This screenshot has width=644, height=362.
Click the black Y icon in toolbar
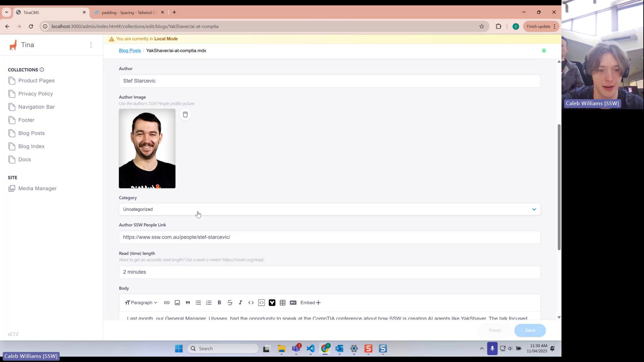[272, 303]
